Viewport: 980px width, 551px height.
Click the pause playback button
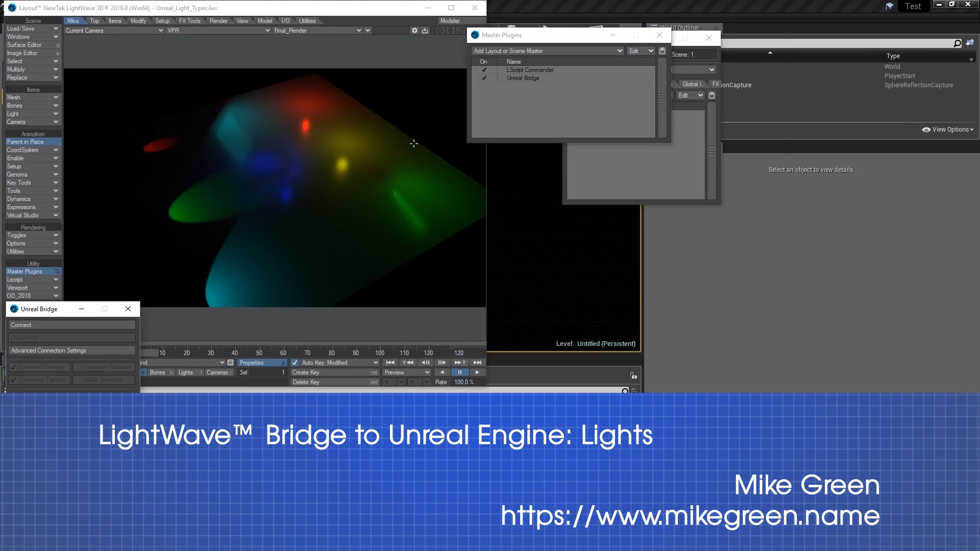coord(459,372)
